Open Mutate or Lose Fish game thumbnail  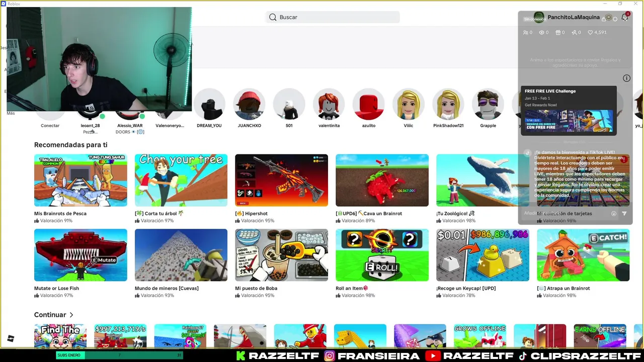click(x=80, y=255)
